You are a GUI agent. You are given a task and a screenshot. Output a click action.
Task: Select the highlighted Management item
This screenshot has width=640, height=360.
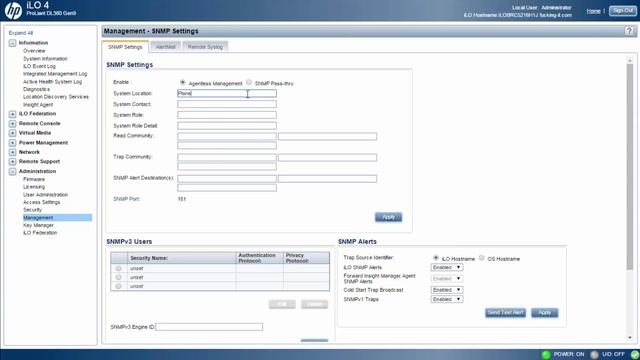tap(57, 218)
